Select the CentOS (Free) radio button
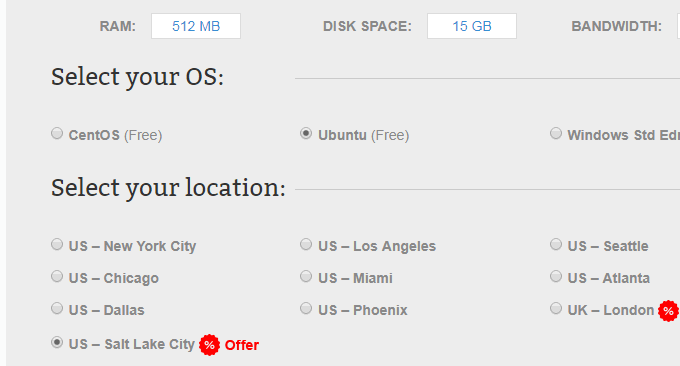The height and width of the screenshot is (366, 680). [x=57, y=133]
